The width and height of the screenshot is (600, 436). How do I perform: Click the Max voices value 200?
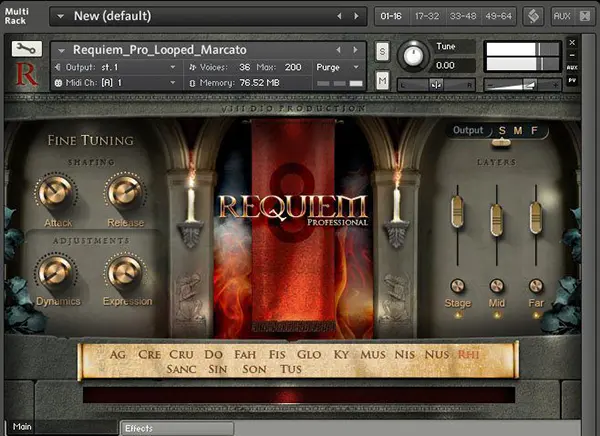pos(293,67)
